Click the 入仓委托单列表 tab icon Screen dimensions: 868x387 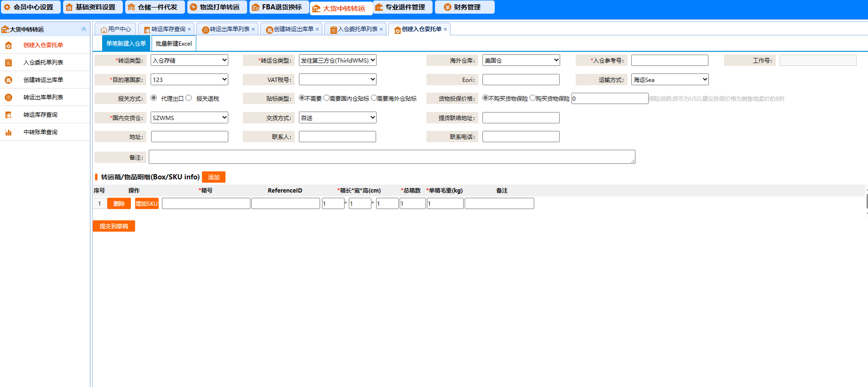pyautogui.click(x=334, y=30)
